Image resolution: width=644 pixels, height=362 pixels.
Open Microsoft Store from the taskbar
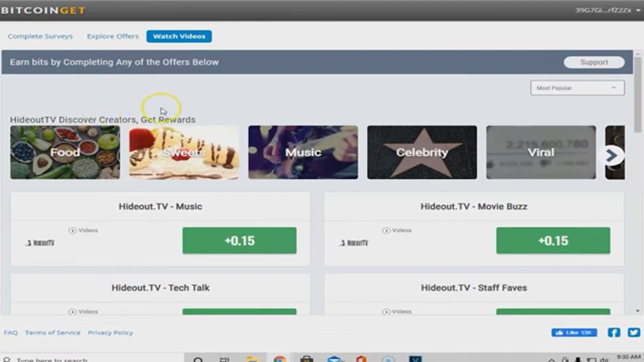point(307,359)
